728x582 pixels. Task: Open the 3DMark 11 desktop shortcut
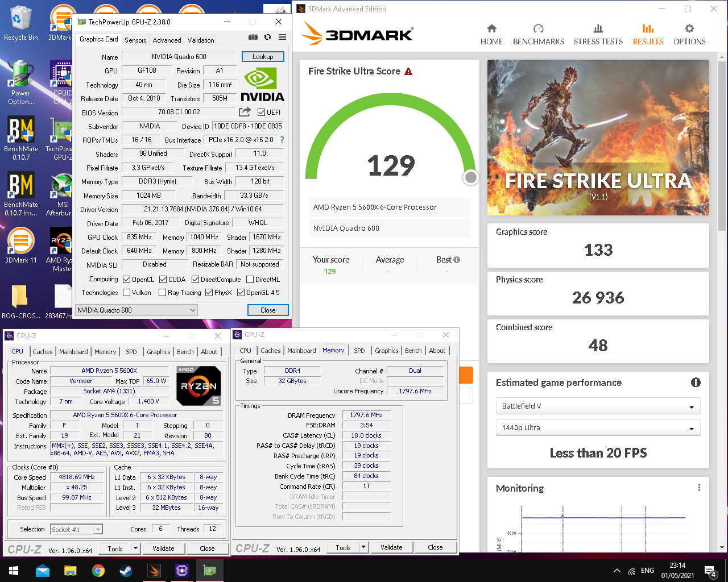[20, 246]
